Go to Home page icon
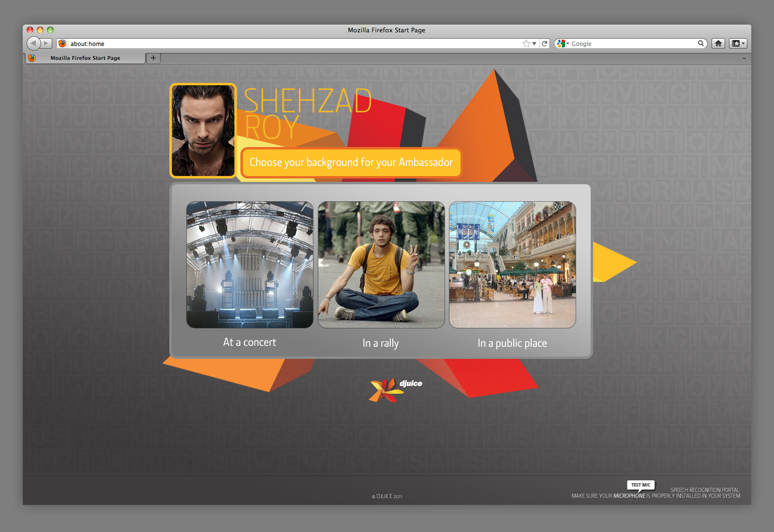 pyautogui.click(x=718, y=44)
